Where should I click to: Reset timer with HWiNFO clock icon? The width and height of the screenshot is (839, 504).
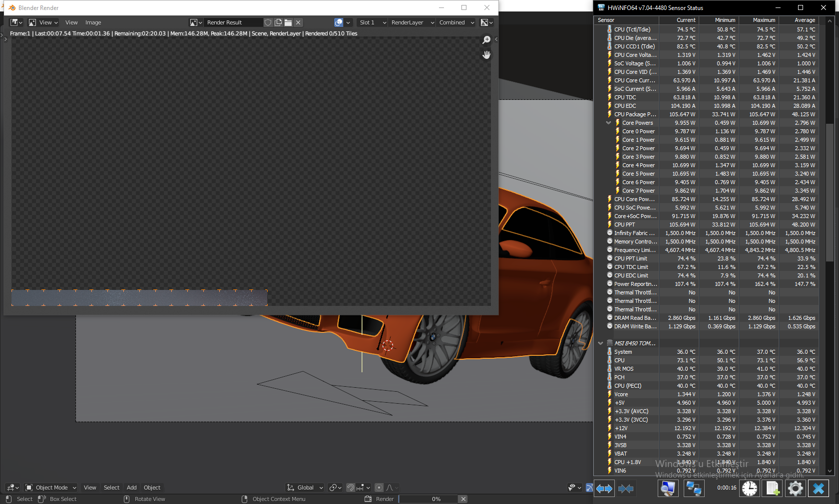[x=749, y=488]
